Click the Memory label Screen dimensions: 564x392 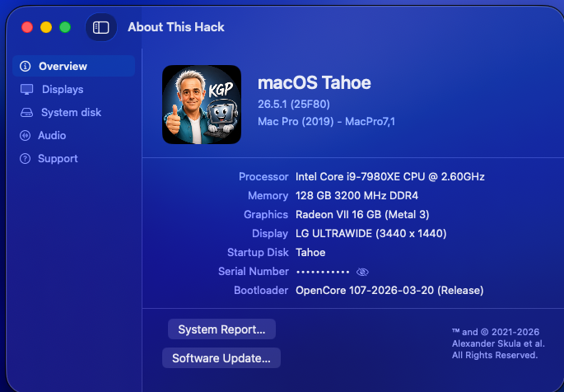268,196
